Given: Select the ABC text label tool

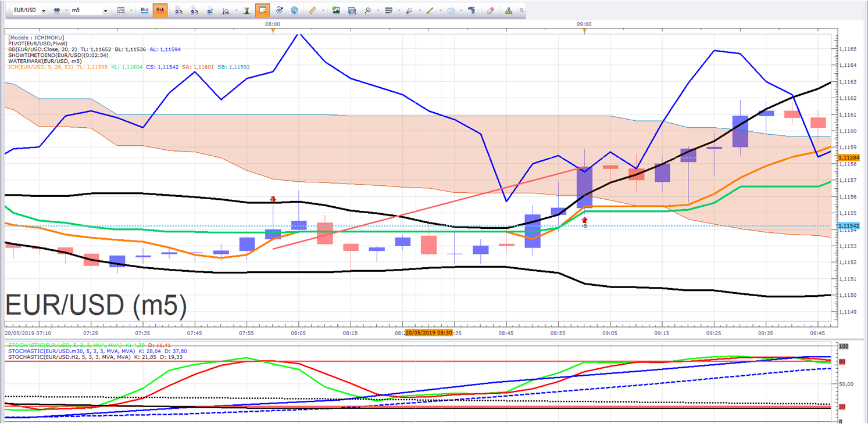Looking at the screenshot, I should 471,10.
